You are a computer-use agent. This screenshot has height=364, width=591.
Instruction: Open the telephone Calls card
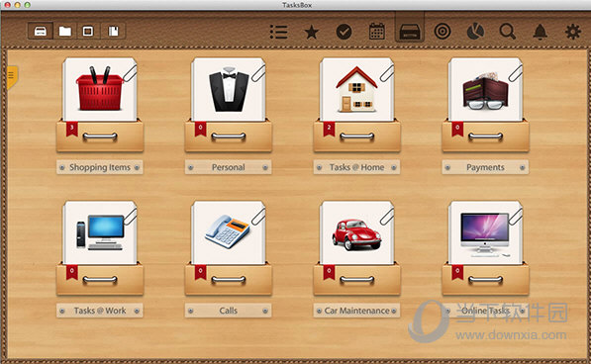tap(229, 232)
